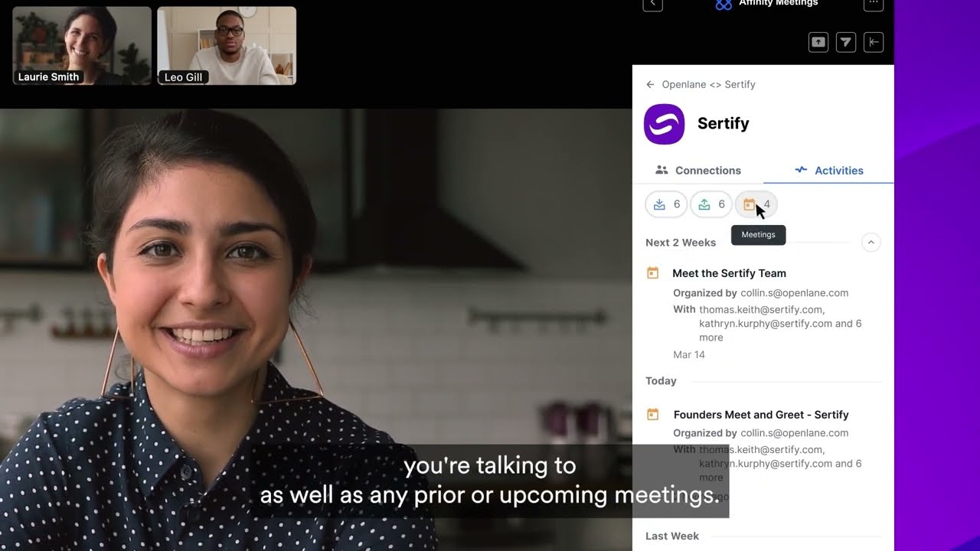Click the Openlane <> Sertify breadcrumb text

pos(708,84)
